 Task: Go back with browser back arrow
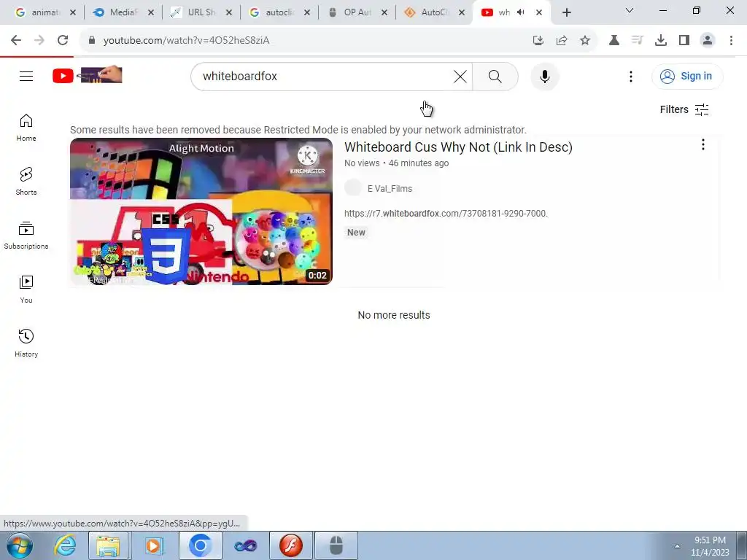point(16,41)
